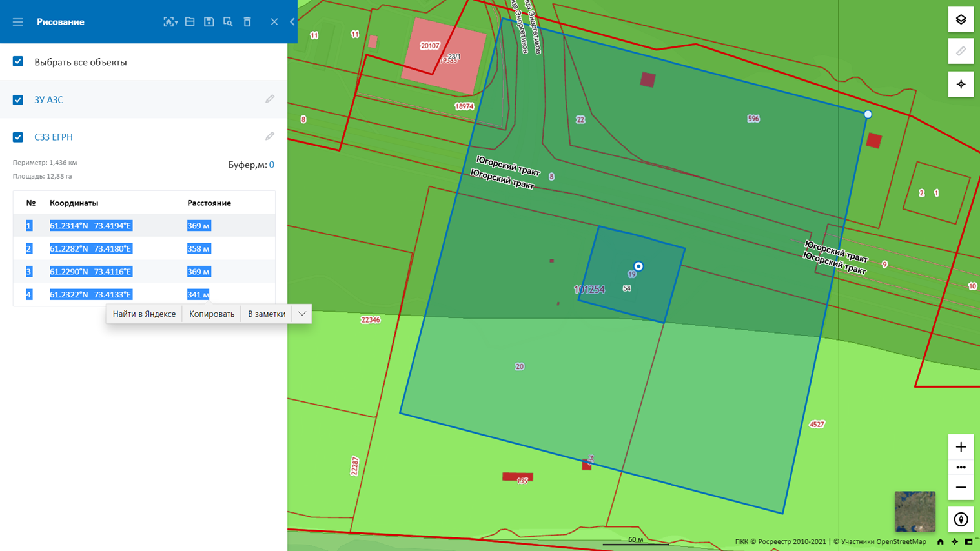Click the crosshair locate button on map
Screen dimensions: 980x551
[961, 85]
